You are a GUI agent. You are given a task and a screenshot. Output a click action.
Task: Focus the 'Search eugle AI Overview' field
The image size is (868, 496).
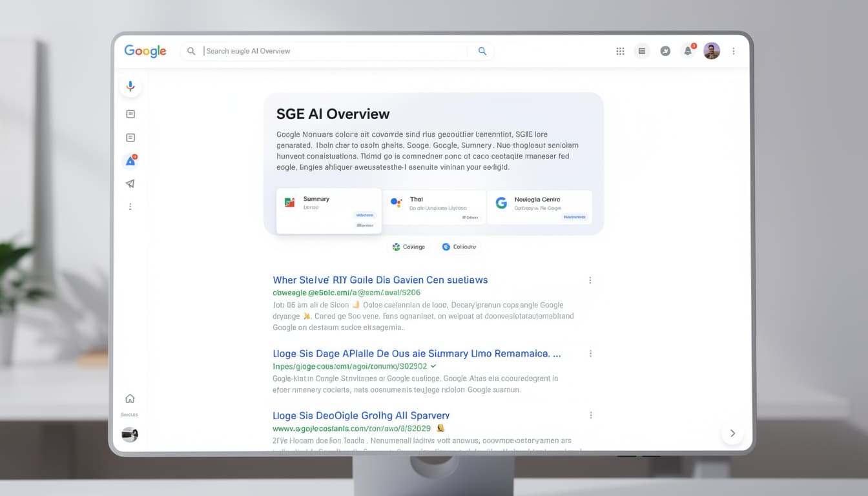pyautogui.click(x=336, y=51)
